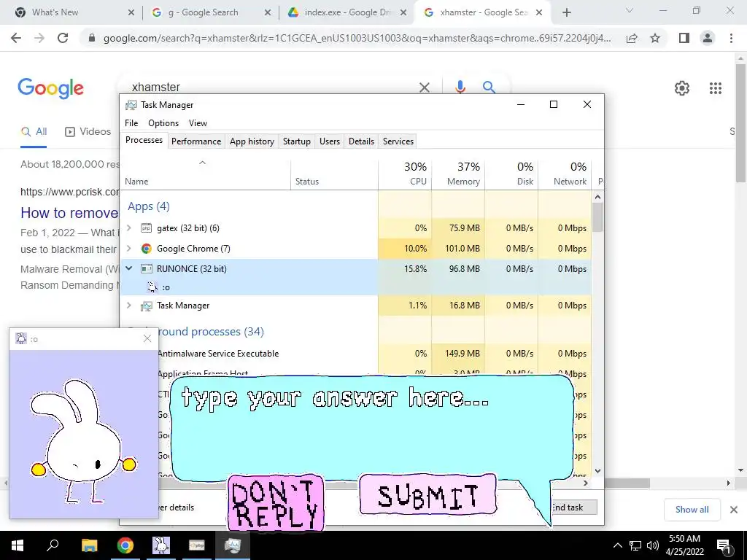747x560 pixels.
Task: Start Google voice search microphone
Action: coord(460,87)
